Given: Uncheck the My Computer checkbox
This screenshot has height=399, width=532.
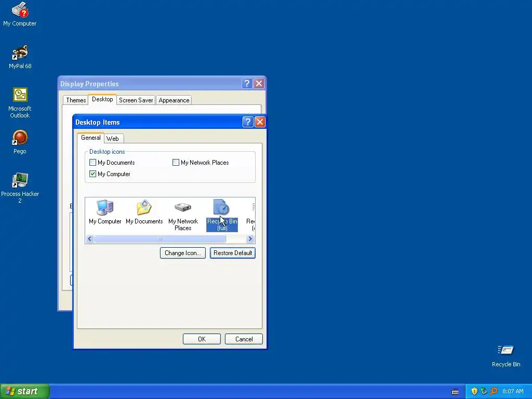Looking at the screenshot, I should (x=92, y=174).
